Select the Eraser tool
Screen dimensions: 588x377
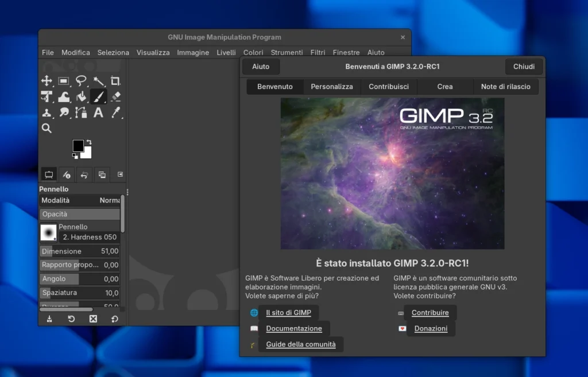point(115,96)
